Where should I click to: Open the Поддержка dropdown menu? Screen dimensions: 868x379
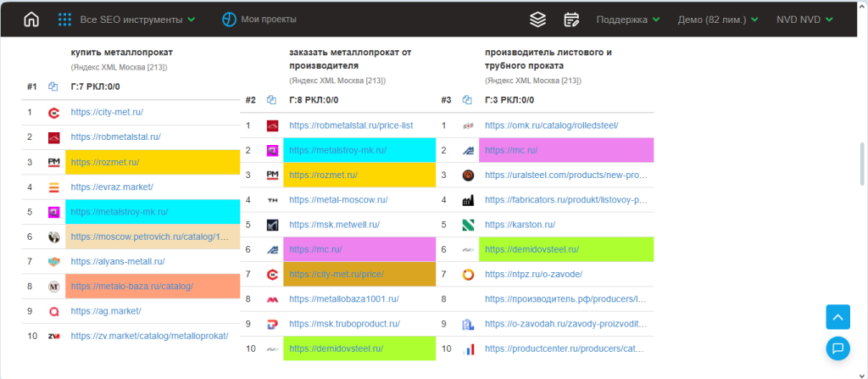tap(628, 20)
